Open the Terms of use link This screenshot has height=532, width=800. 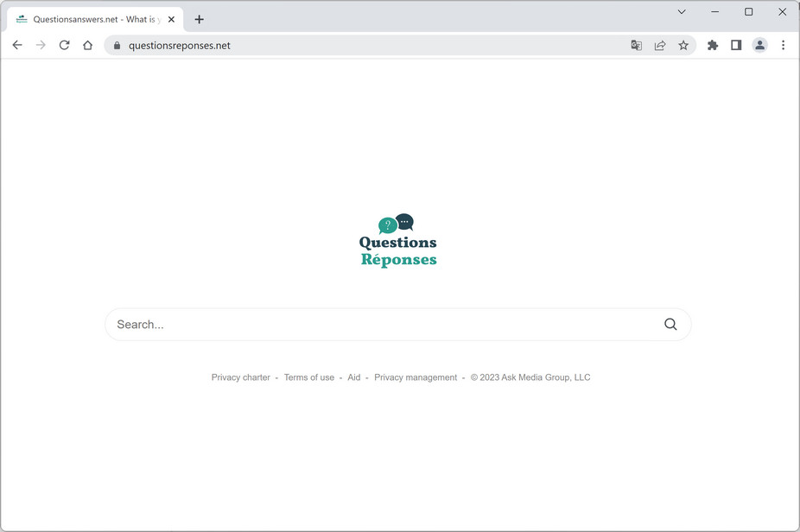(308, 377)
